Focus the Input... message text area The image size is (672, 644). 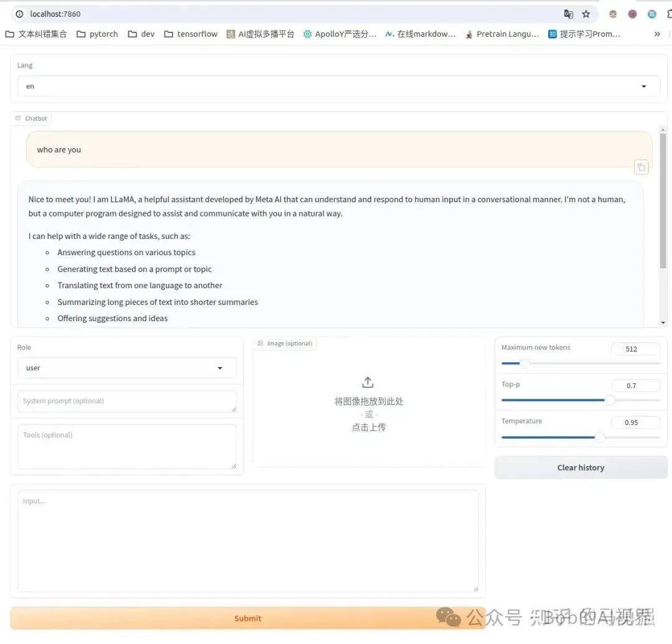248,541
